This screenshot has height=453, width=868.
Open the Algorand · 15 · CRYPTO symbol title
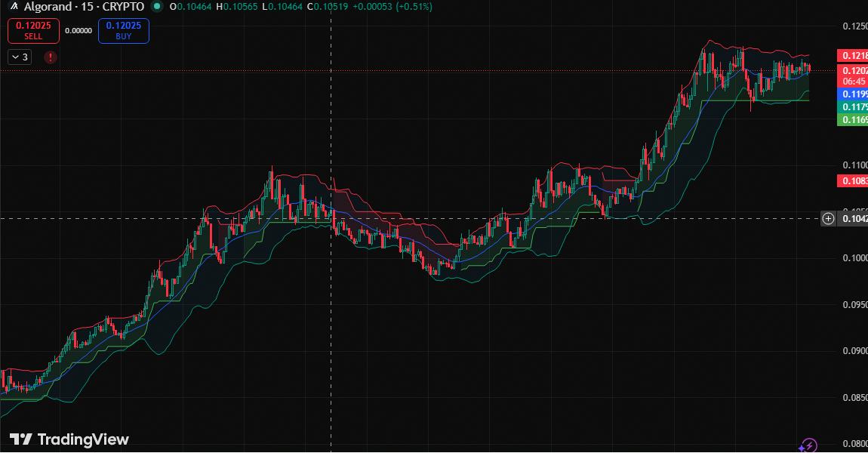tap(84, 7)
